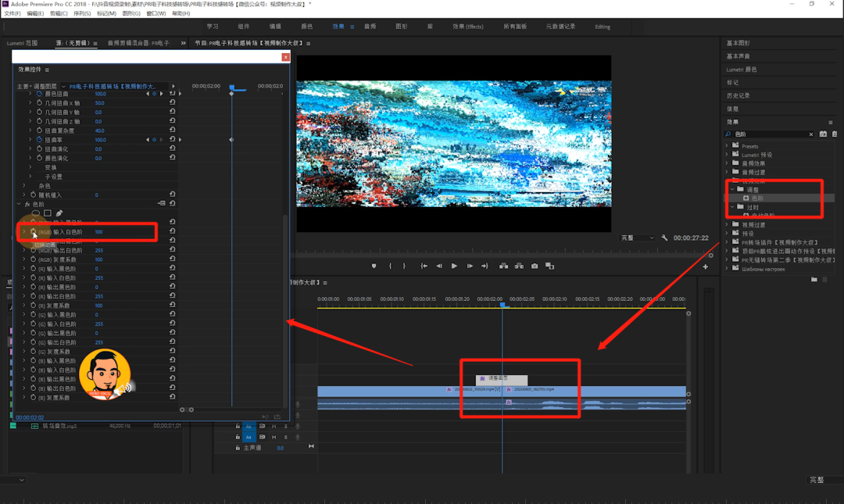Expand the Lumetri 预设 folder
Image resolution: width=844 pixels, height=504 pixels.
tap(727, 155)
